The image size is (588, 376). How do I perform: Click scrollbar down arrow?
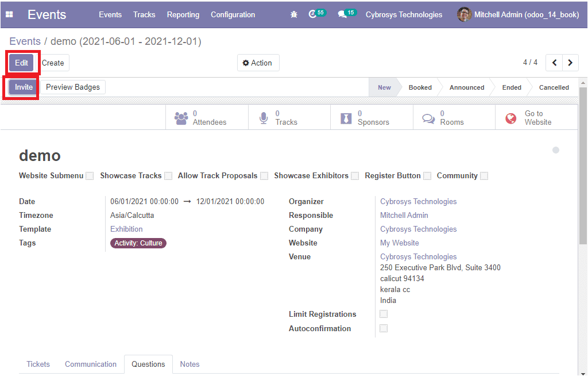[x=583, y=373]
